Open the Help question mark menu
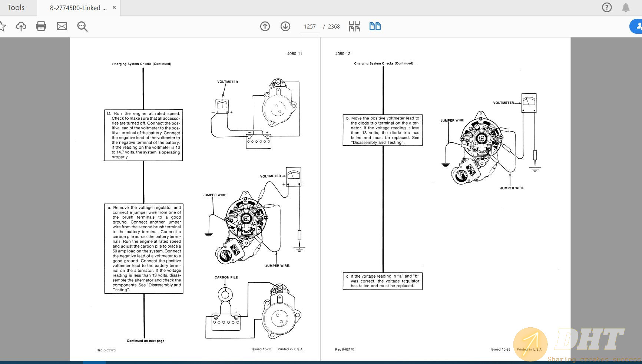This screenshot has height=364, width=642. (x=607, y=7)
